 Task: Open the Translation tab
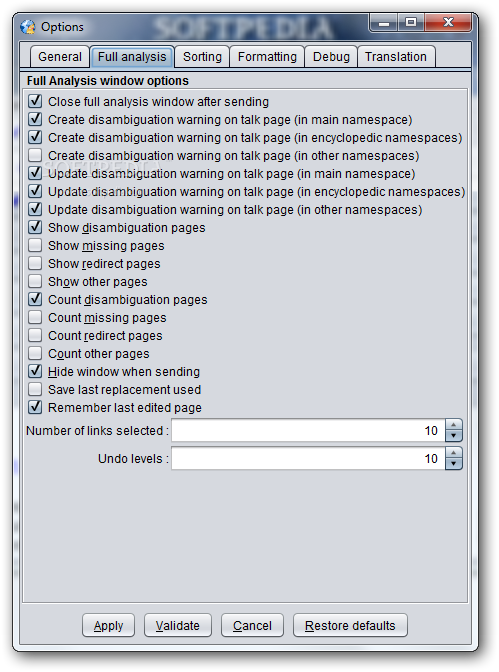click(396, 57)
